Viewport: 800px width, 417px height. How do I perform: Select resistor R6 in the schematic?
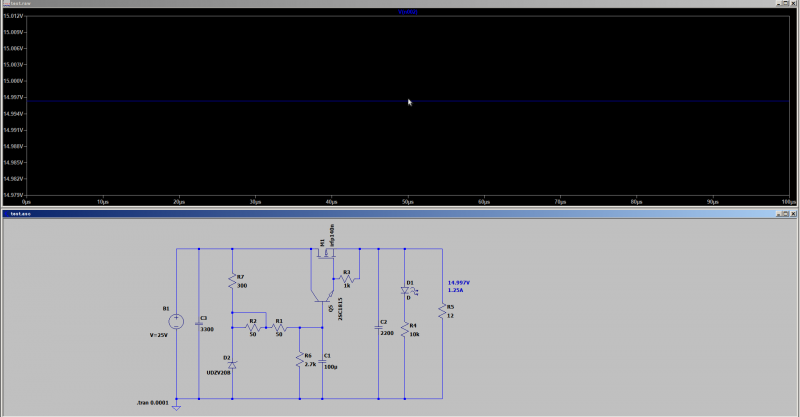pyautogui.click(x=299, y=360)
